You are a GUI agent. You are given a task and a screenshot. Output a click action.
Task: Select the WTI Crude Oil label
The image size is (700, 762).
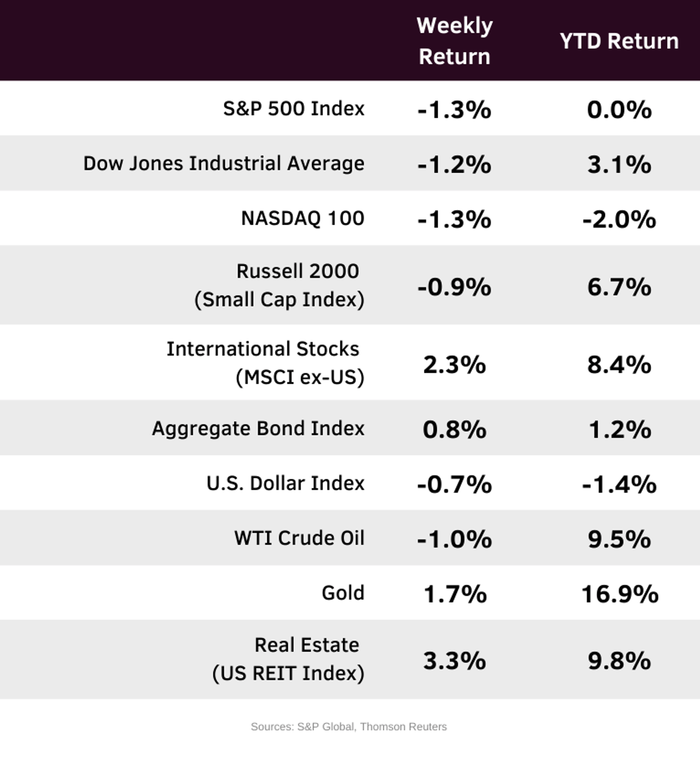(x=299, y=538)
